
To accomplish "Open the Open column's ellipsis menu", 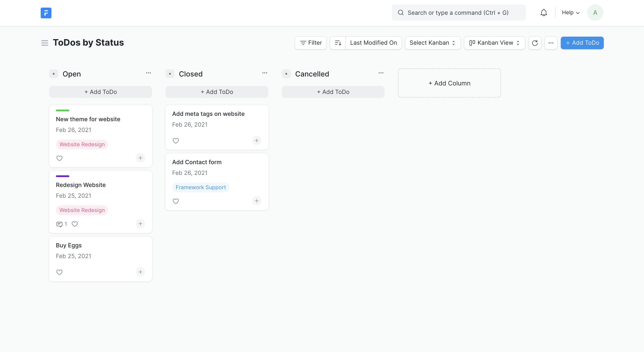I will click(x=148, y=73).
